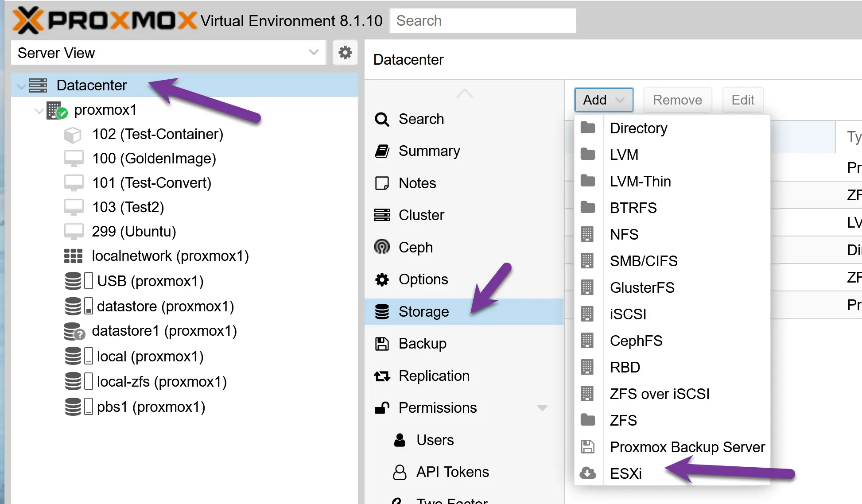
Task: Choose ZFS over iSCSI storage type
Action: 659,394
